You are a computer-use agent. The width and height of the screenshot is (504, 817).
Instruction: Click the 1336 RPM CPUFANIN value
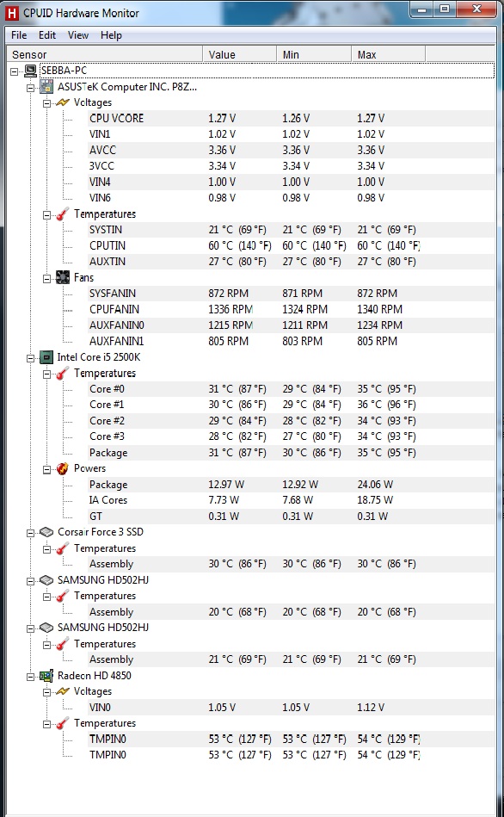[230, 310]
